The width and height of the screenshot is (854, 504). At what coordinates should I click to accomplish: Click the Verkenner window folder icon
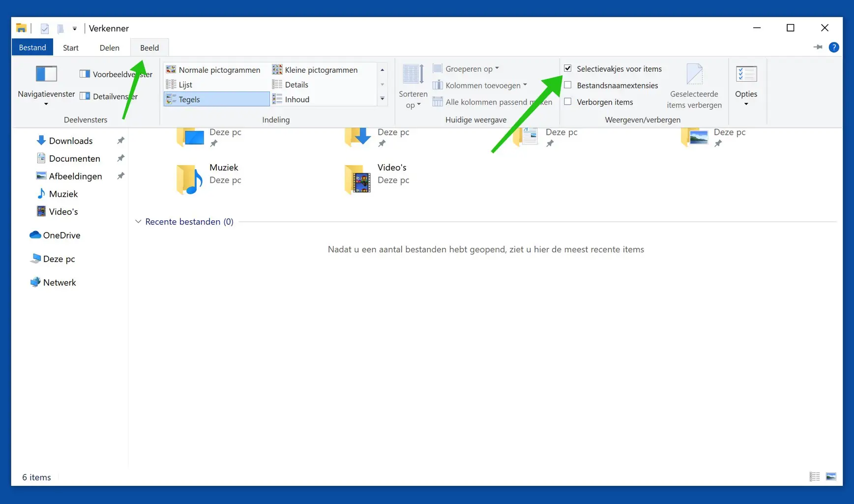point(21,28)
